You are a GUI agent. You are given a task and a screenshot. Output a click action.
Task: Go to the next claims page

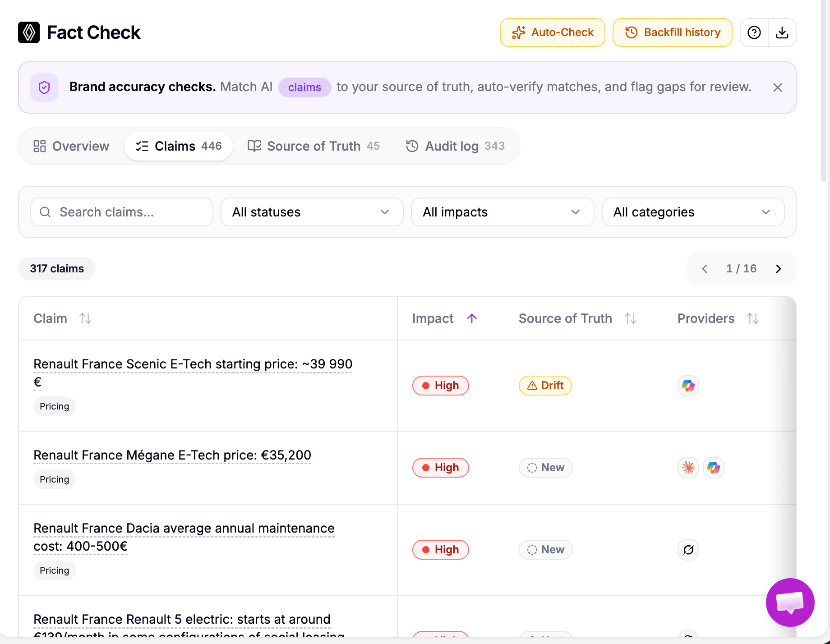779,269
